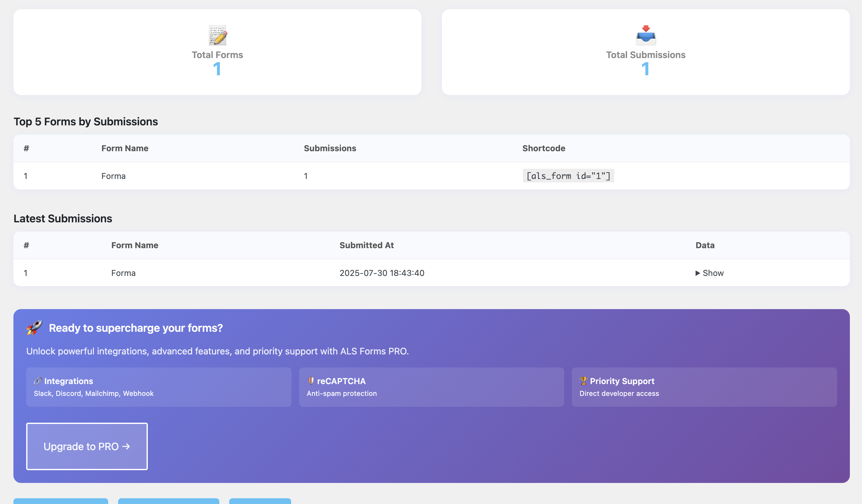
Task: Click the Integrations feature card title
Action: coord(69,381)
